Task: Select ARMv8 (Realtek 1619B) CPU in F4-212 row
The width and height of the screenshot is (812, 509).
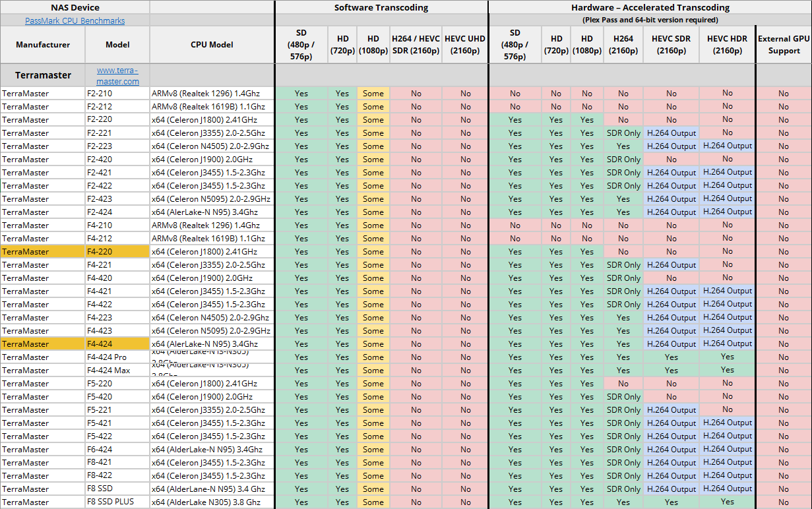Action: pos(212,238)
